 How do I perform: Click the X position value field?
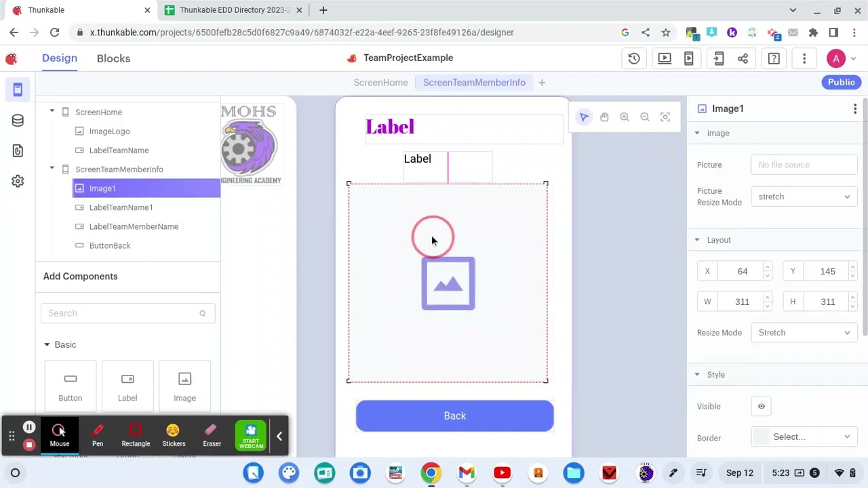pyautogui.click(x=743, y=271)
